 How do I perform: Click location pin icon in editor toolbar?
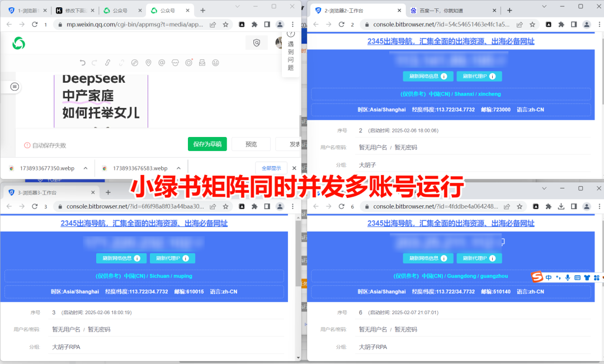(x=148, y=63)
